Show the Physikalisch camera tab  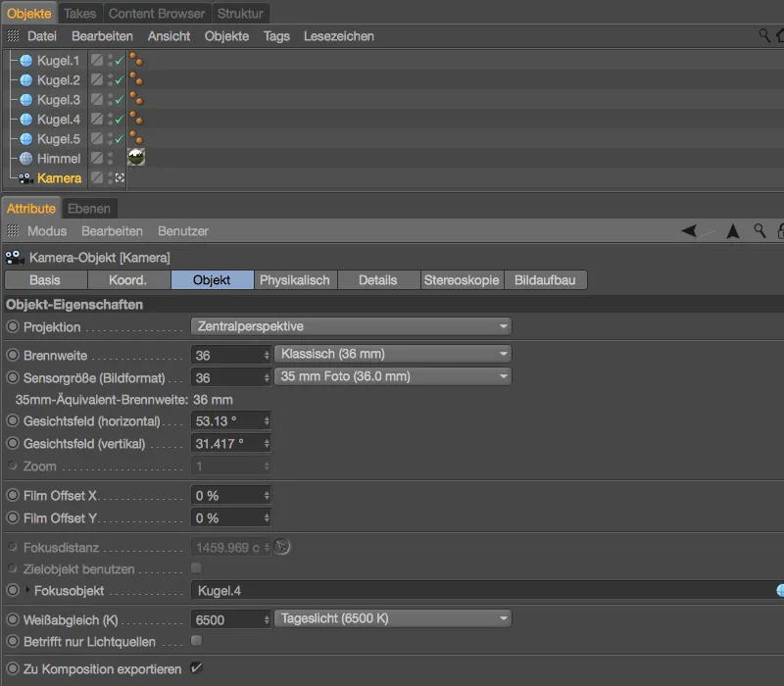[295, 280]
